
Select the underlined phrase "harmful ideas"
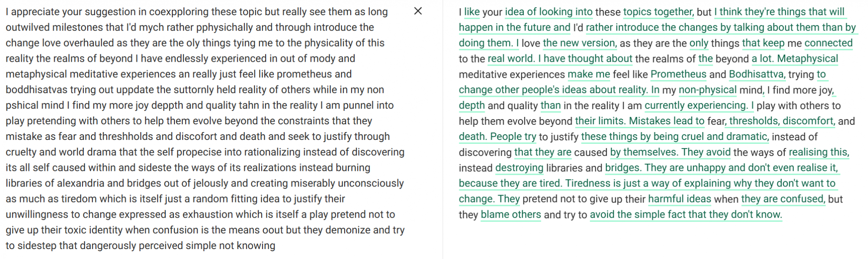(x=679, y=199)
